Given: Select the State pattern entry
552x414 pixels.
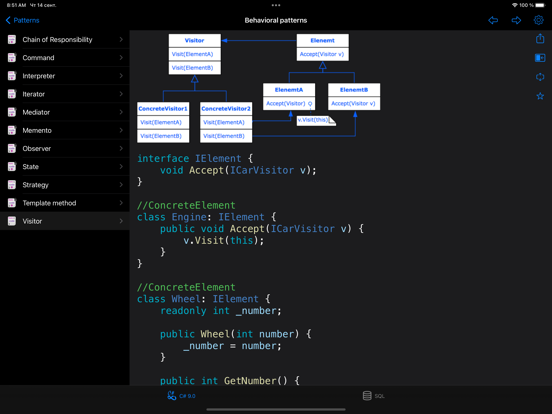Looking at the screenshot, I should tap(65, 167).
